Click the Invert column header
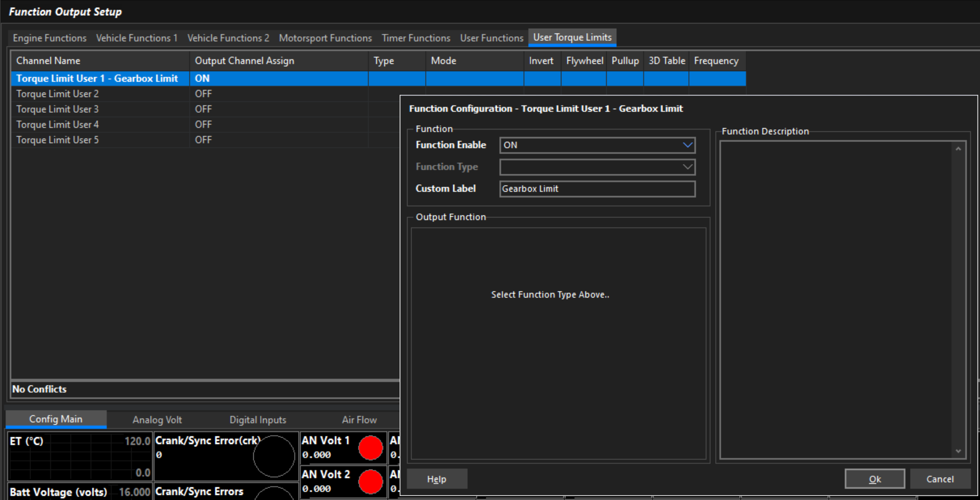Viewport: 980px width, 500px height. tap(542, 61)
